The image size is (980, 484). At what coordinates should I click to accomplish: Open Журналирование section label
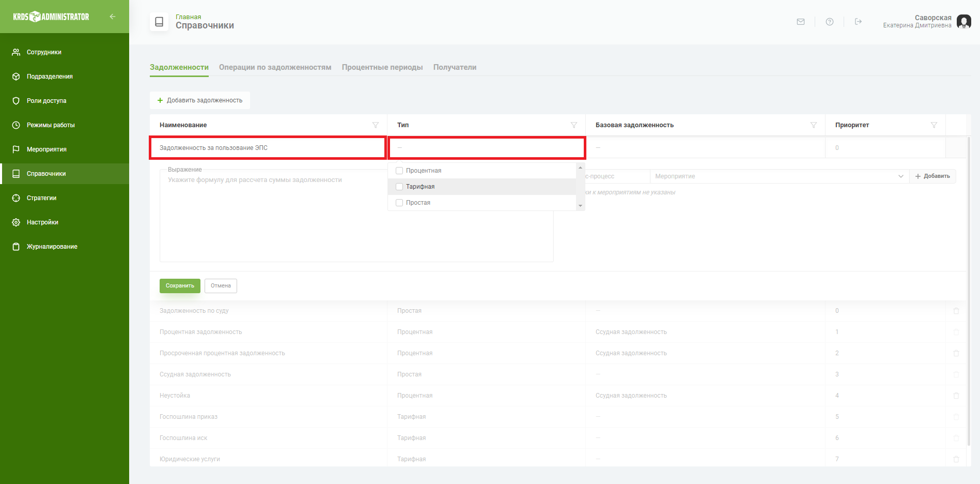coord(52,247)
